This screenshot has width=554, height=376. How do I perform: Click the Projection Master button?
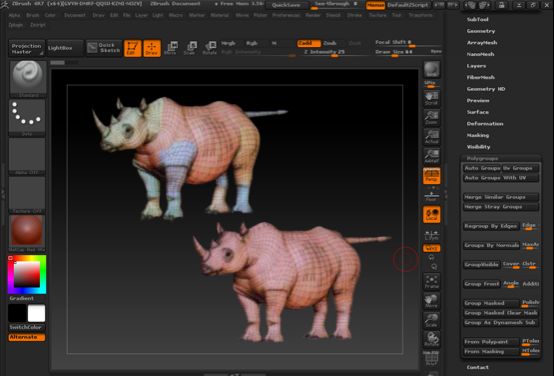pyautogui.click(x=26, y=49)
